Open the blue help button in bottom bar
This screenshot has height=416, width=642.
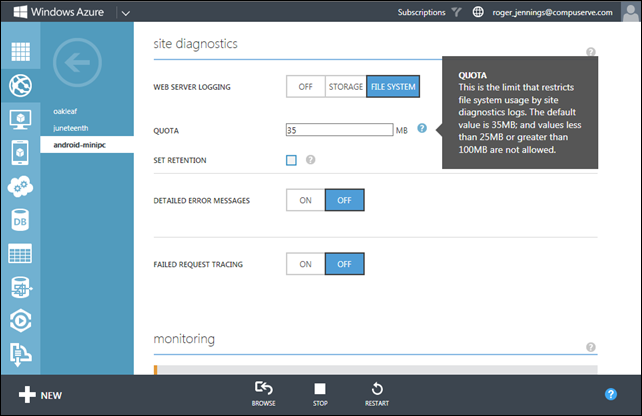(x=610, y=394)
